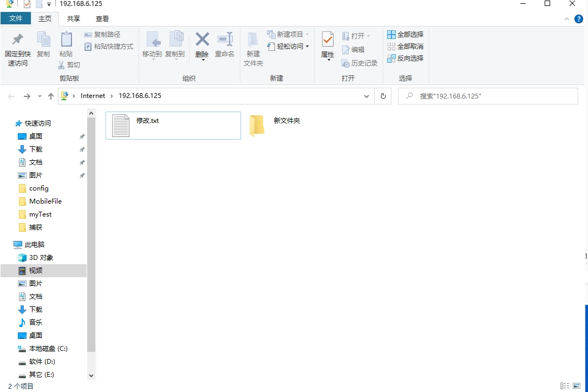Click the 历史记录 (History) icon
This screenshot has height=392, width=588.
(x=360, y=63)
